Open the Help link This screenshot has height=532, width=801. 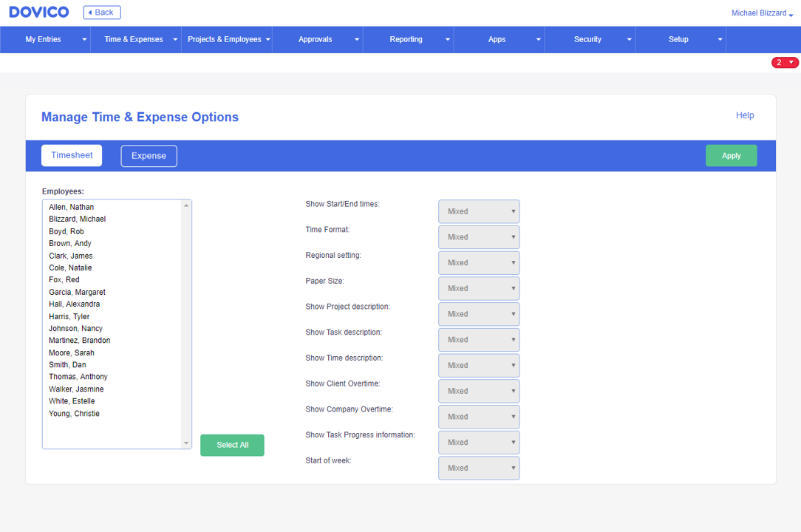745,115
